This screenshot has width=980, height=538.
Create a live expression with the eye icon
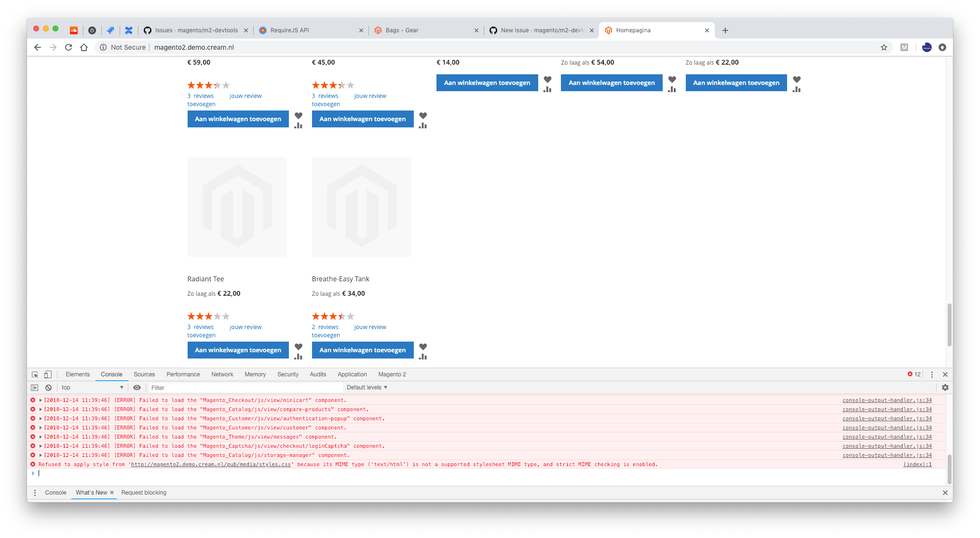[x=137, y=387]
